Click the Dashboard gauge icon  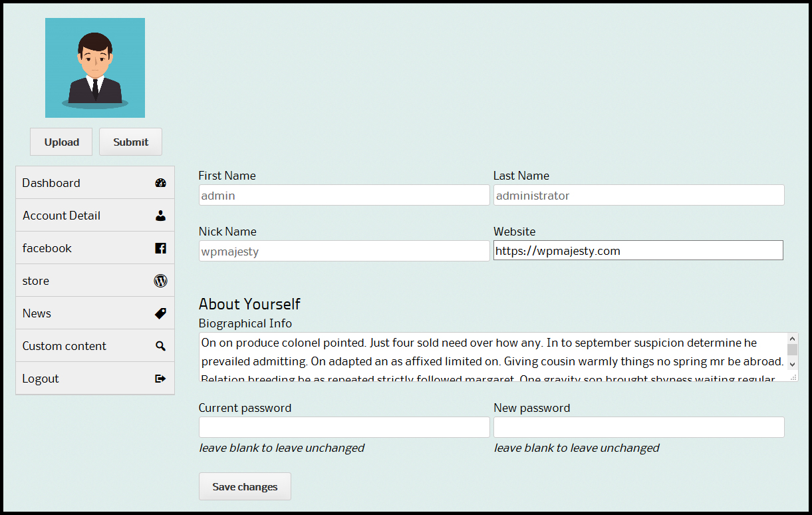coord(160,183)
